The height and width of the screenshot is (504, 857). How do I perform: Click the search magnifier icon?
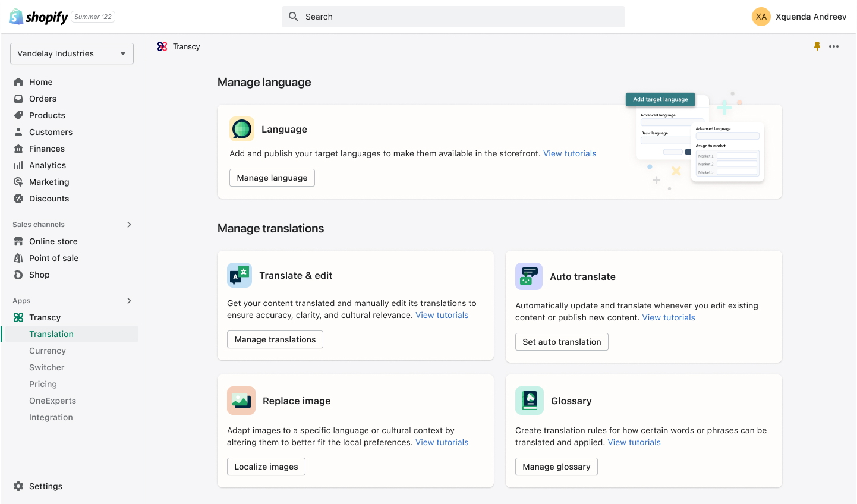pos(294,17)
